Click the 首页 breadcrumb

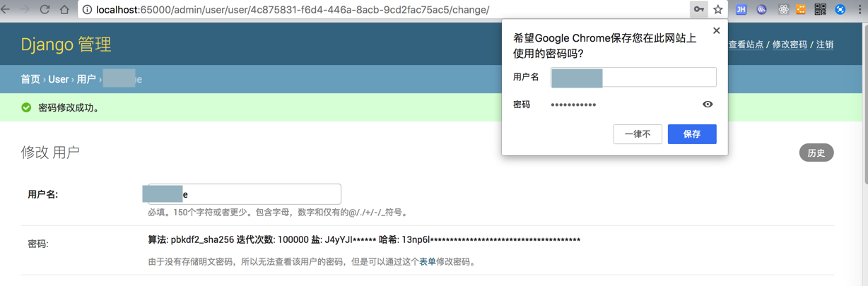[x=30, y=79]
